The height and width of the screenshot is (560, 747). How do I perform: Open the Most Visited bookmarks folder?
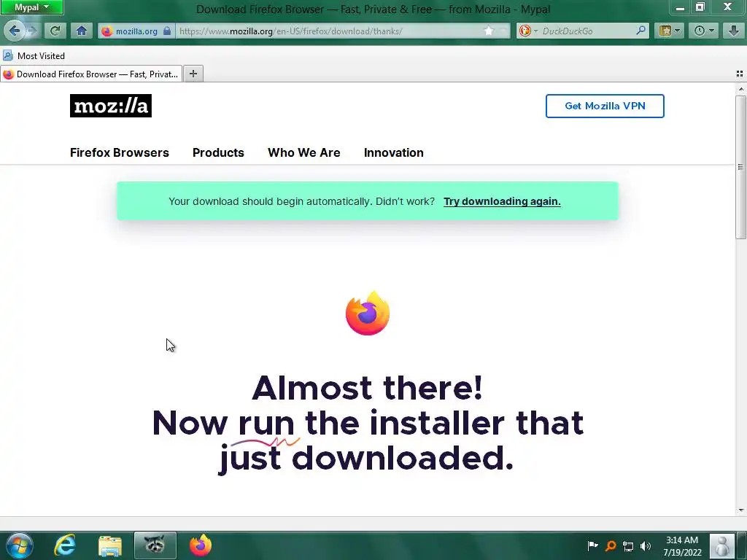[34, 55]
